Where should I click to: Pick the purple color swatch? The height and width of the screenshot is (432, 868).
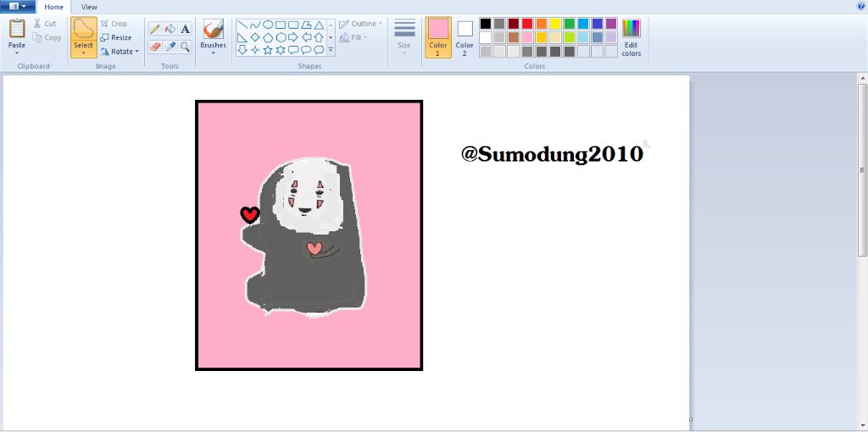point(611,23)
